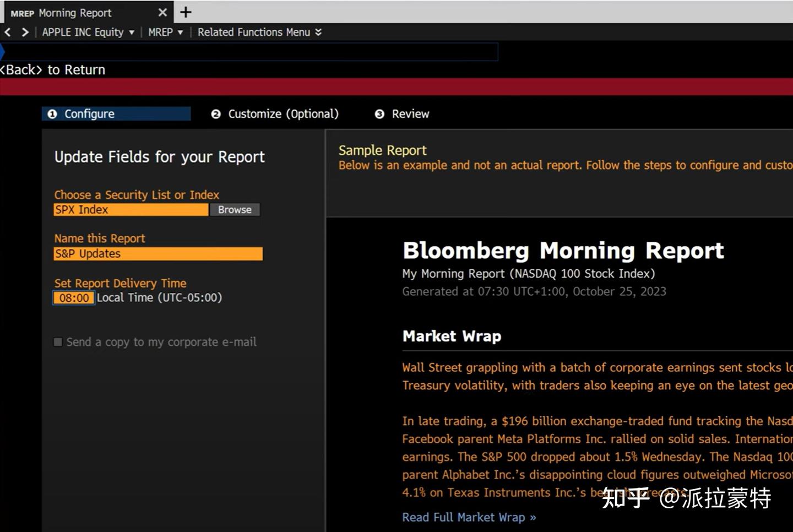Open the MREP function dropdown
This screenshot has width=793, height=532.
tap(165, 32)
